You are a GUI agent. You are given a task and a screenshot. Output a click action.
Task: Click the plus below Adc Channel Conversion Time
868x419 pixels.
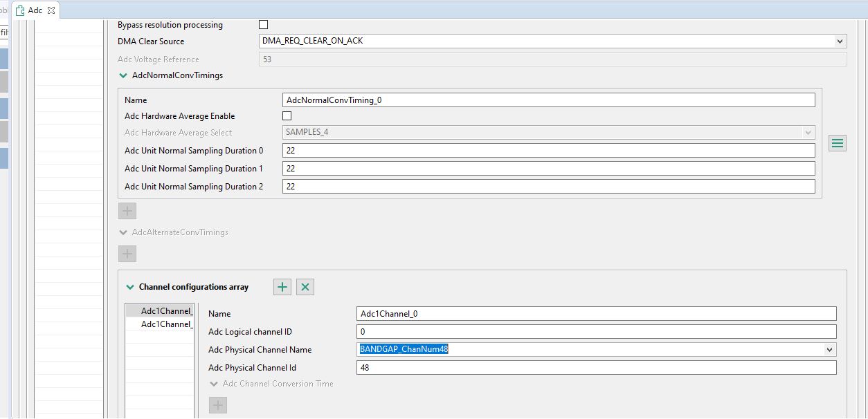pyautogui.click(x=217, y=404)
